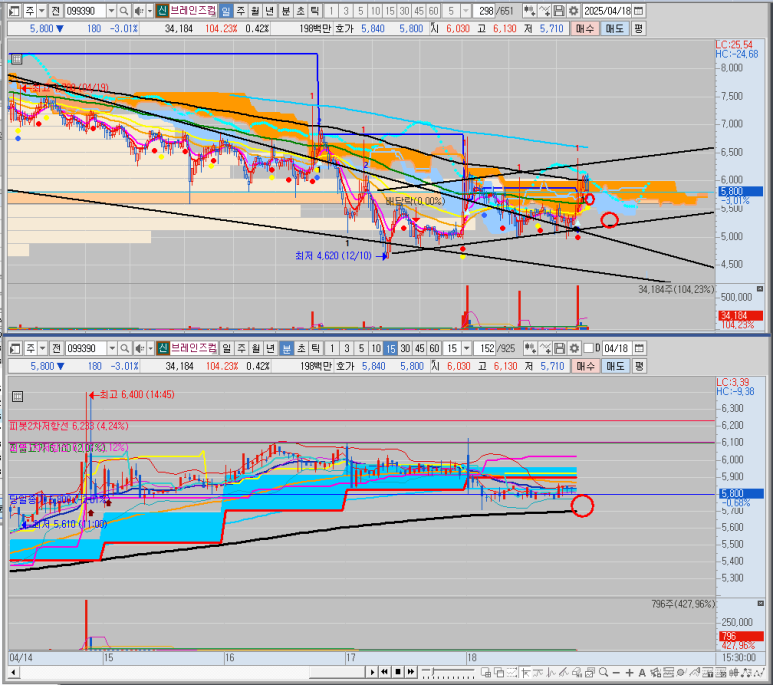Click the date field 2025/04/18
The image size is (773, 685).
pyautogui.click(x=607, y=11)
